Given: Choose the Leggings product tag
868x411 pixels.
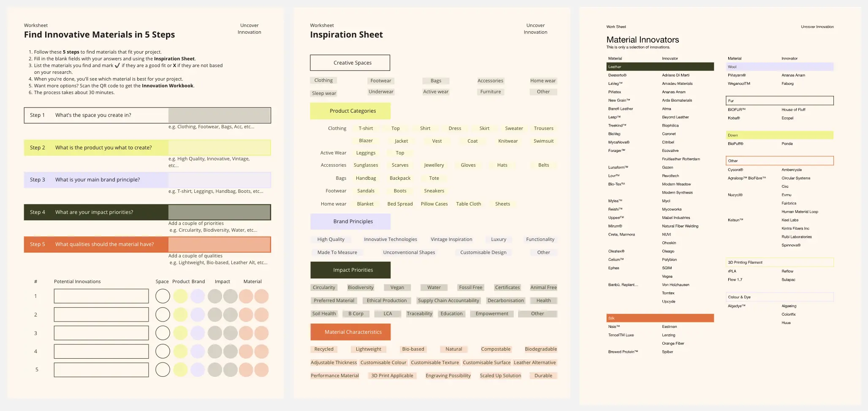Looking at the screenshot, I should tap(366, 153).
